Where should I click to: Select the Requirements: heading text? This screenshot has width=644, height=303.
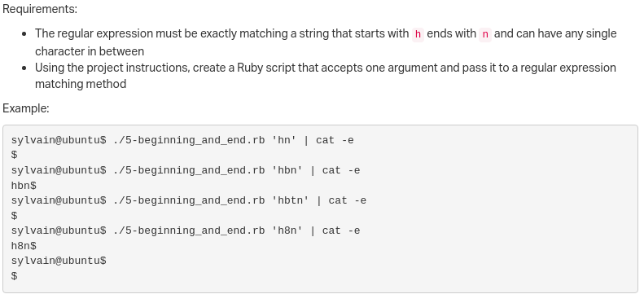pos(40,9)
